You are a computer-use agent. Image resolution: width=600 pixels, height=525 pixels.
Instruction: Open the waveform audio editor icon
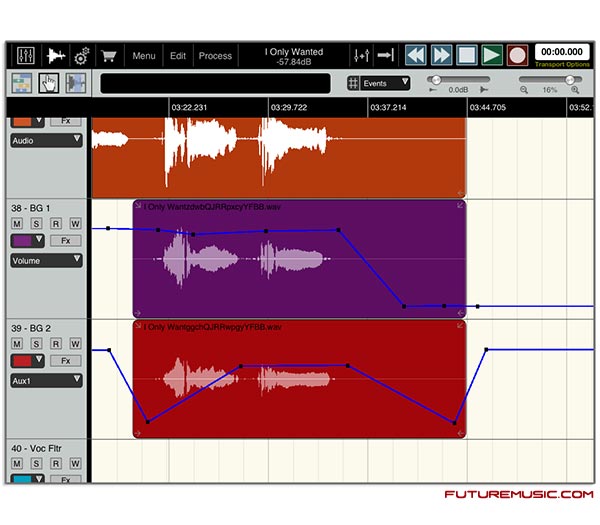pyautogui.click(x=56, y=56)
